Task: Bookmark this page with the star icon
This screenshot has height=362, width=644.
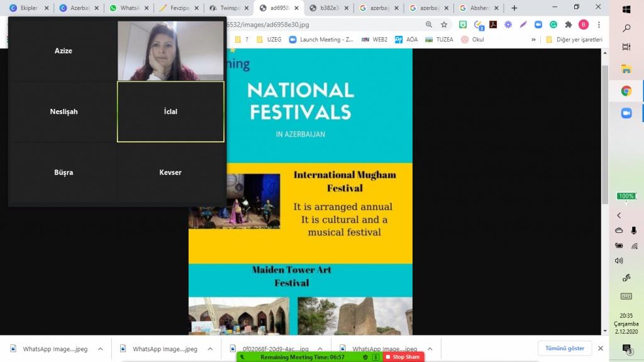Action: pyautogui.click(x=444, y=25)
